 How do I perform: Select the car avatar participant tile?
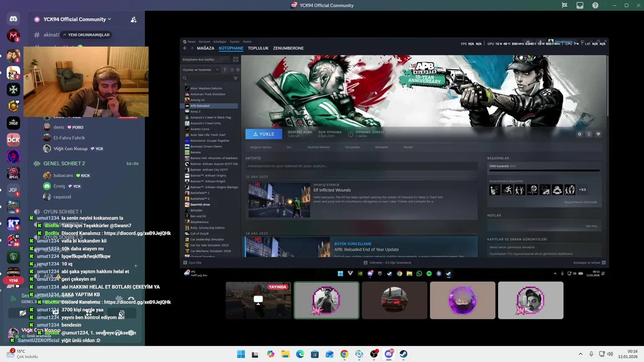394,300
